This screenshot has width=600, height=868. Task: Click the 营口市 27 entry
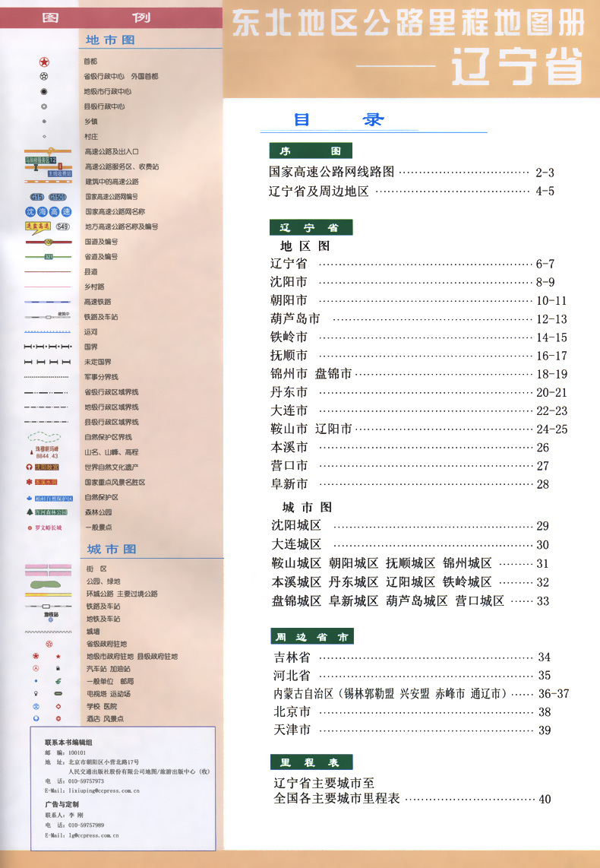[x=410, y=466]
